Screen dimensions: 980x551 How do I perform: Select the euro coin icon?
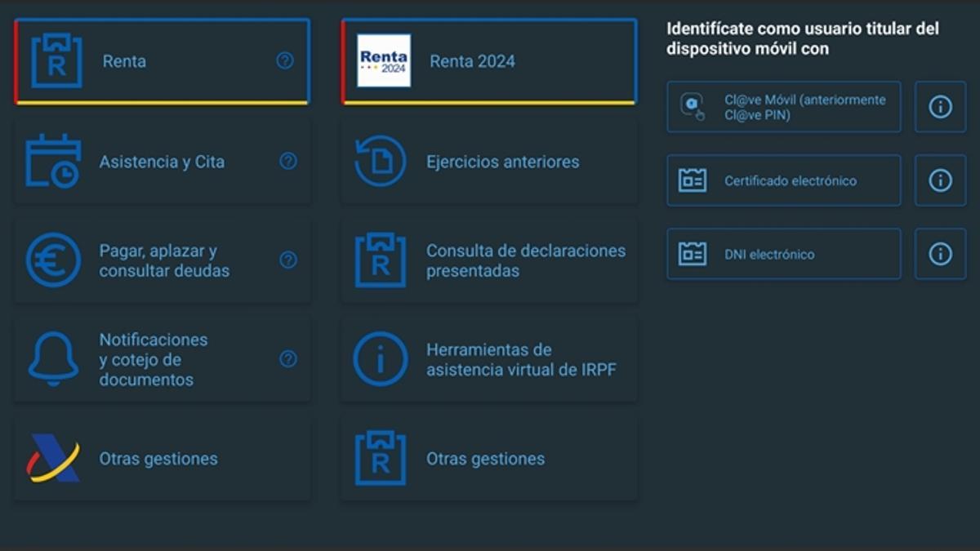(x=53, y=260)
